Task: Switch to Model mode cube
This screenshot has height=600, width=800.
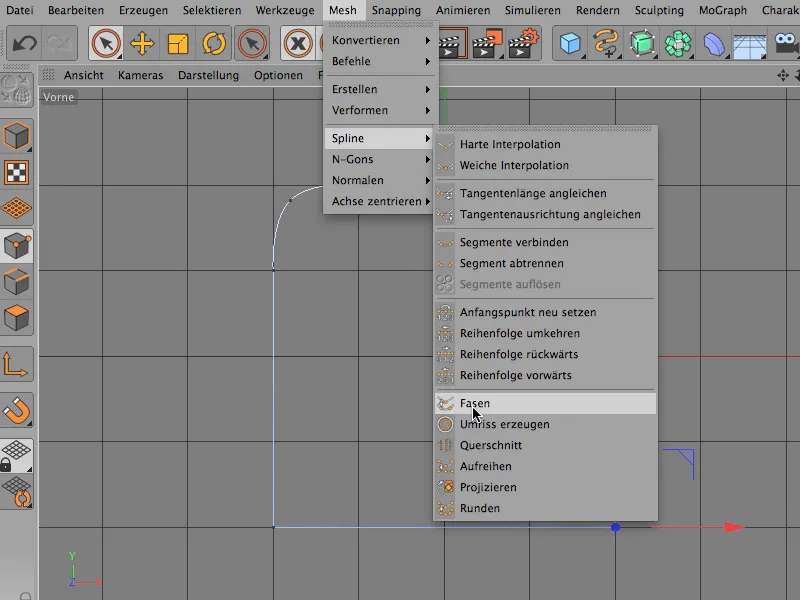Action: [17, 136]
